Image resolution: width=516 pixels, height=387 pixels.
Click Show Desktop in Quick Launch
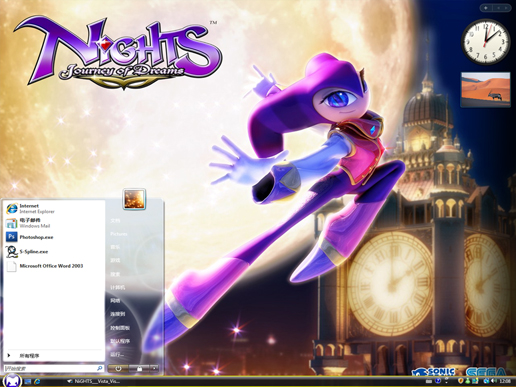(28, 381)
